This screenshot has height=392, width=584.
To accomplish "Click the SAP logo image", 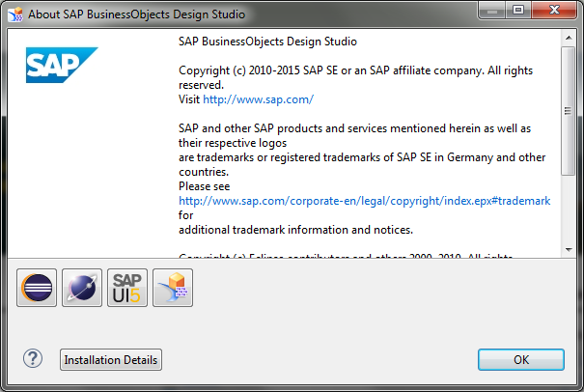I will coord(62,65).
